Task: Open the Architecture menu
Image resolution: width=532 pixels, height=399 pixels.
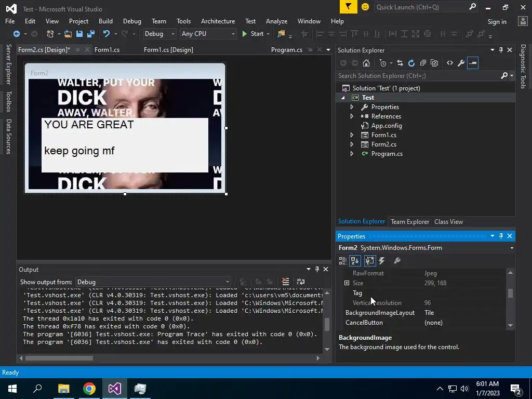Action: pos(218,21)
